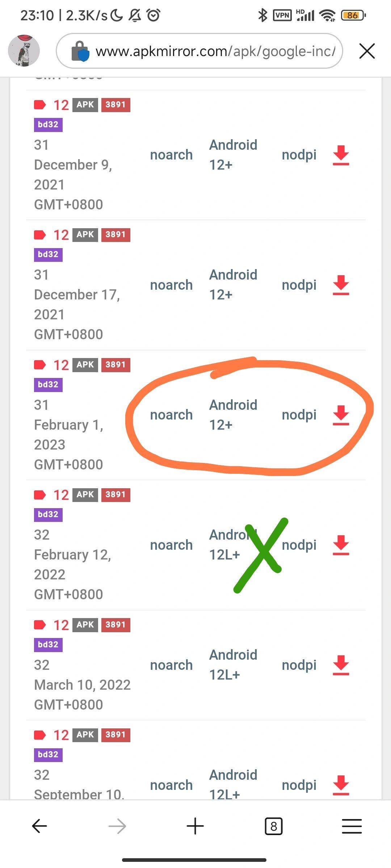391x868 pixels.
Task: Download the February 12, 2022 variant
Action: coord(341,545)
